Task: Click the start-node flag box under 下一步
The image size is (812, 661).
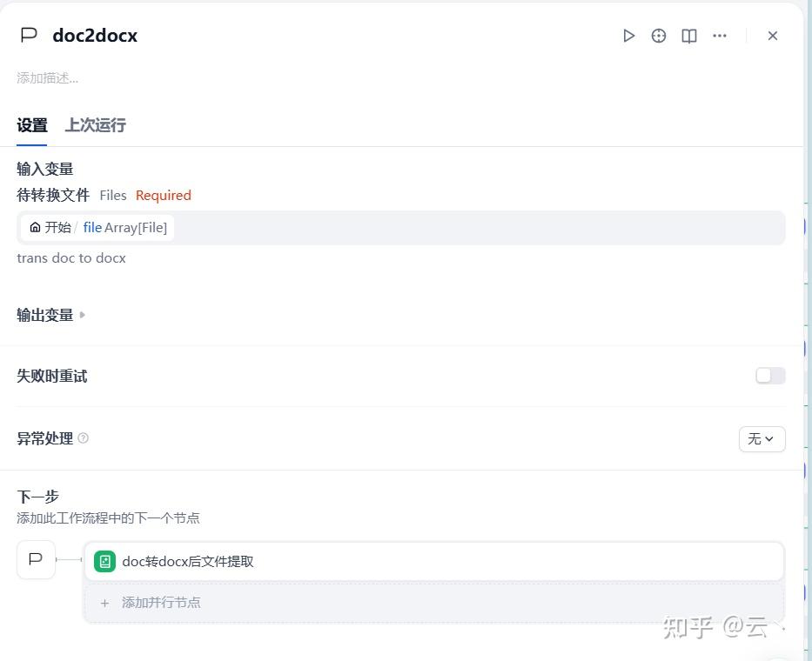Action: 36,559
